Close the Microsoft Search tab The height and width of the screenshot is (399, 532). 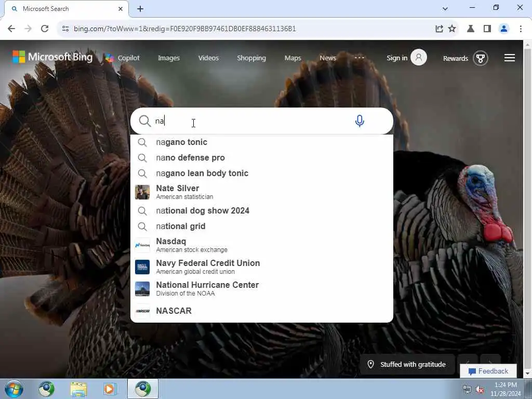121,9
